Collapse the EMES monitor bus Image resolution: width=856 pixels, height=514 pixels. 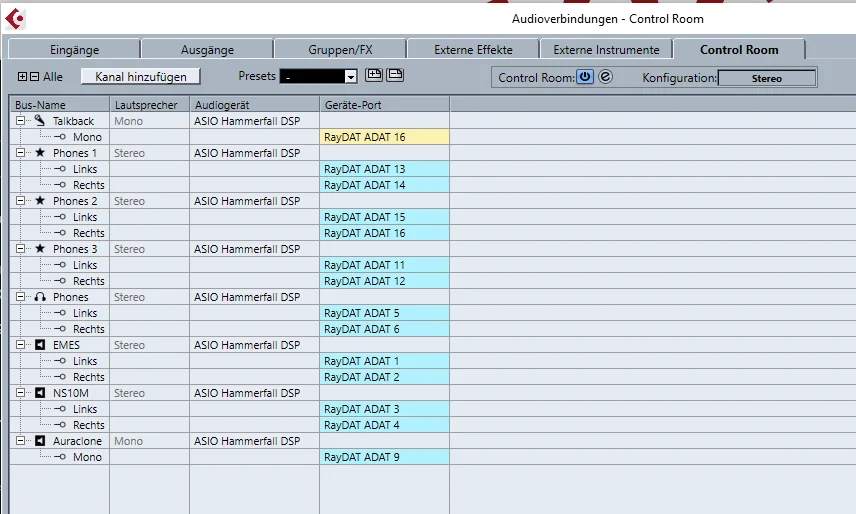[20, 344]
